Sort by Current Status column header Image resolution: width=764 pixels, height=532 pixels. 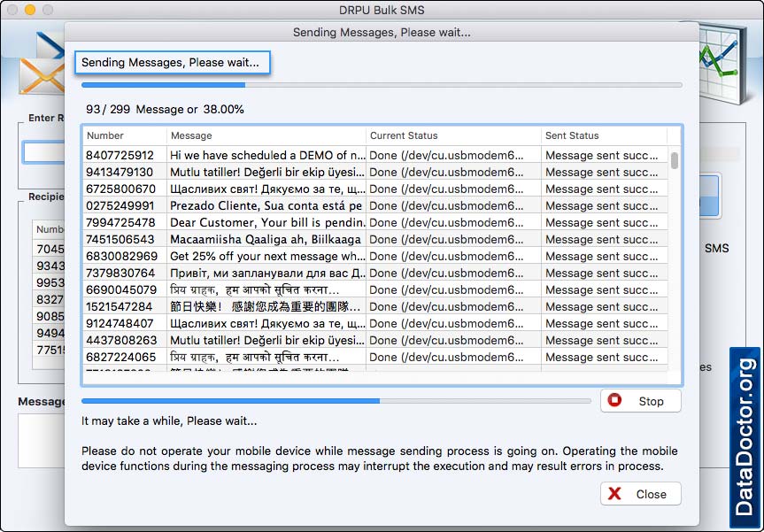pyautogui.click(x=453, y=135)
